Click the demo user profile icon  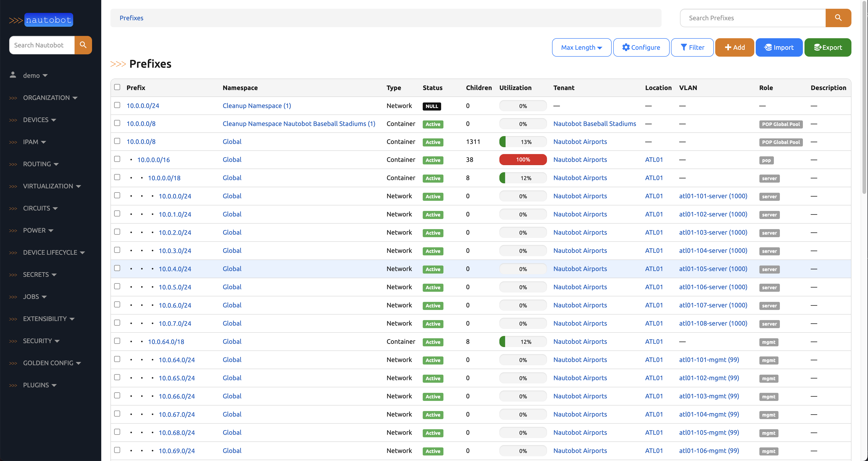point(13,75)
